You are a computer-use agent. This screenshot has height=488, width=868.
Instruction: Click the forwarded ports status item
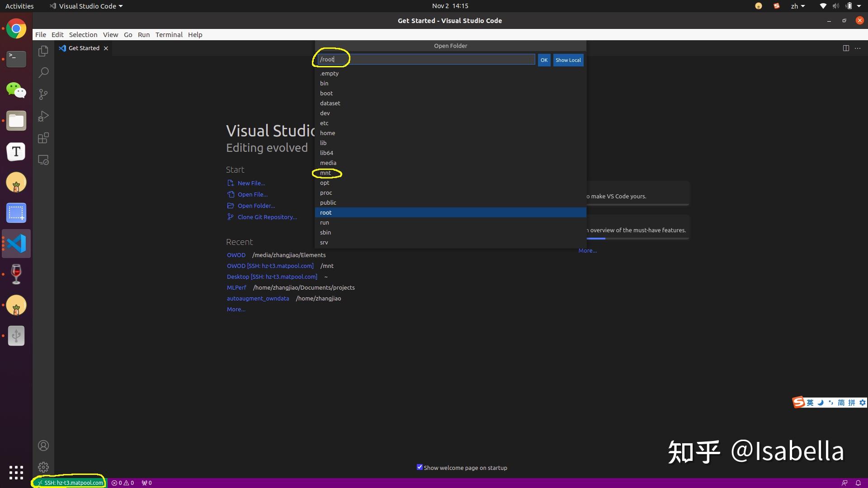tap(146, 483)
